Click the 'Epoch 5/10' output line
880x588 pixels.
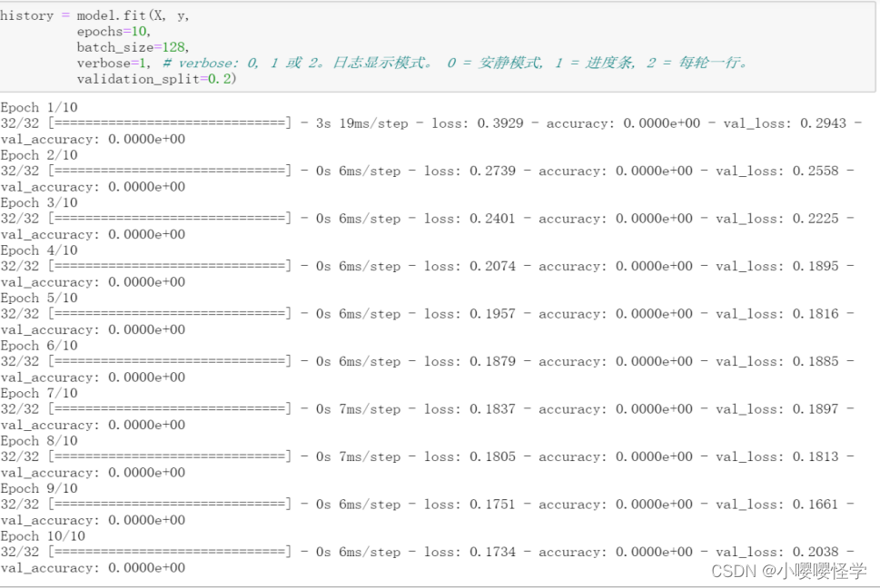(x=39, y=298)
